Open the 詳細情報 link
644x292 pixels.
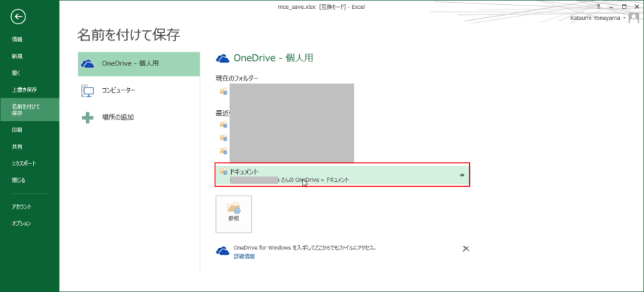[x=244, y=256]
